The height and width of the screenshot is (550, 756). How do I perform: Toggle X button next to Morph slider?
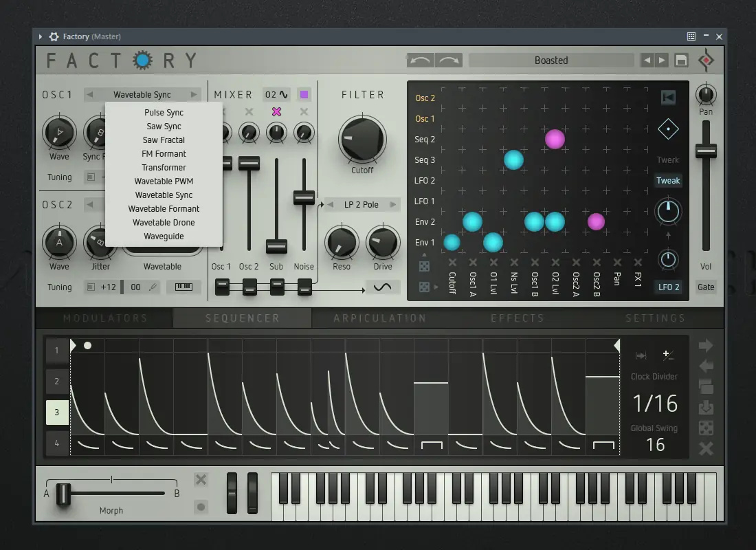pyautogui.click(x=201, y=480)
